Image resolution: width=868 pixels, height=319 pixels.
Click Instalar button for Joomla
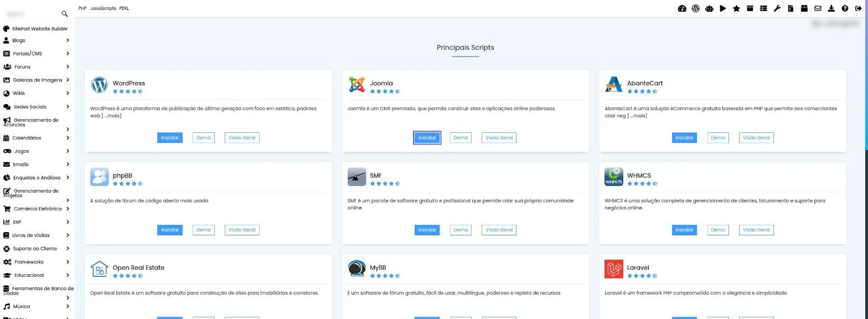click(427, 138)
